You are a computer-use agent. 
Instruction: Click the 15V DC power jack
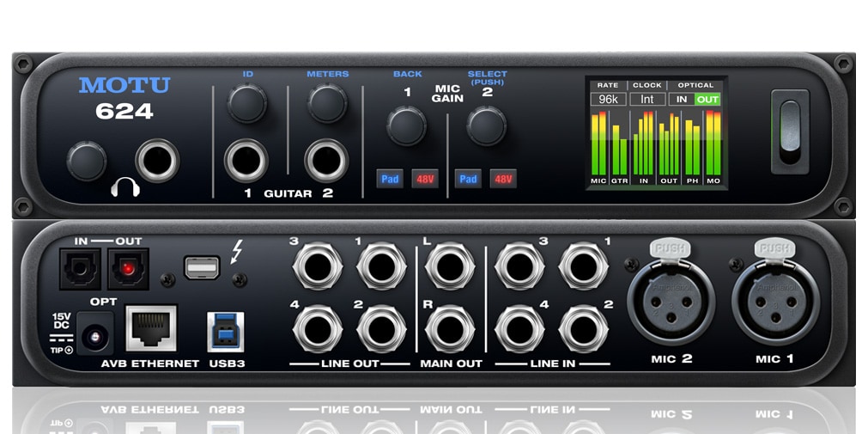pos(94,334)
